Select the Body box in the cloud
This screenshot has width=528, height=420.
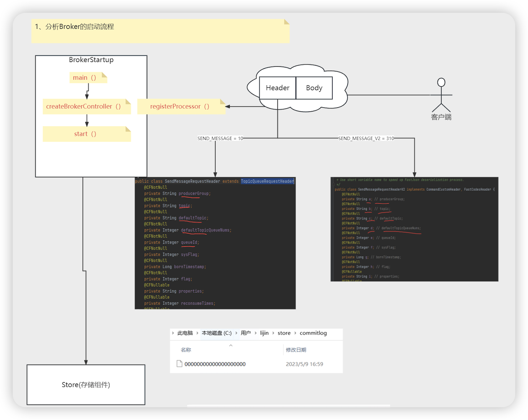(314, 88)
